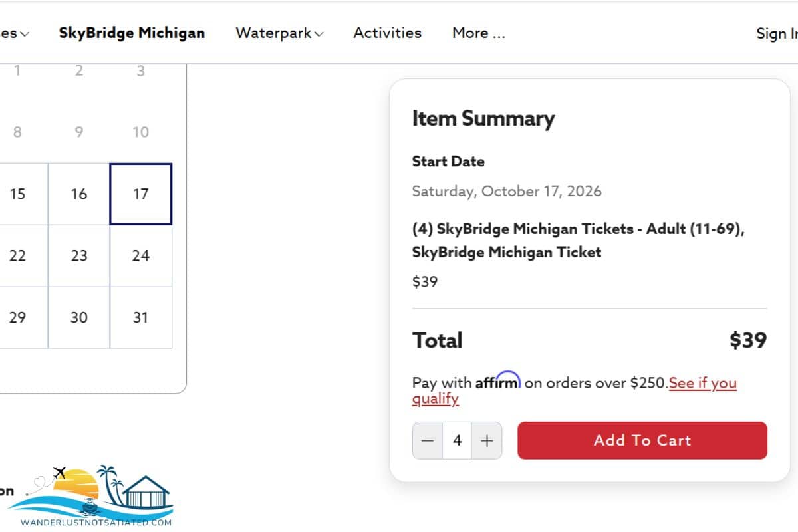Click the Start Date label
Image resolution: width=798 pixels, height=532 pixels.
pos(448,161)
